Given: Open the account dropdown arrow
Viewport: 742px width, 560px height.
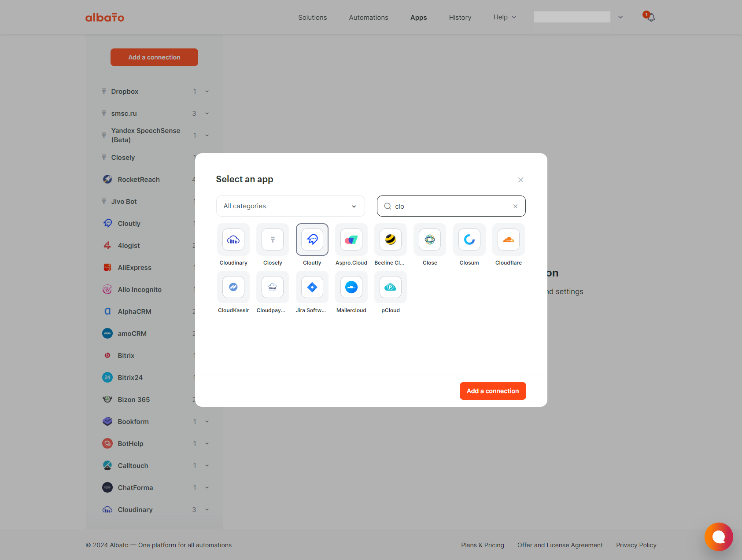Looking at the screenshot, I should tap(620, 17).
